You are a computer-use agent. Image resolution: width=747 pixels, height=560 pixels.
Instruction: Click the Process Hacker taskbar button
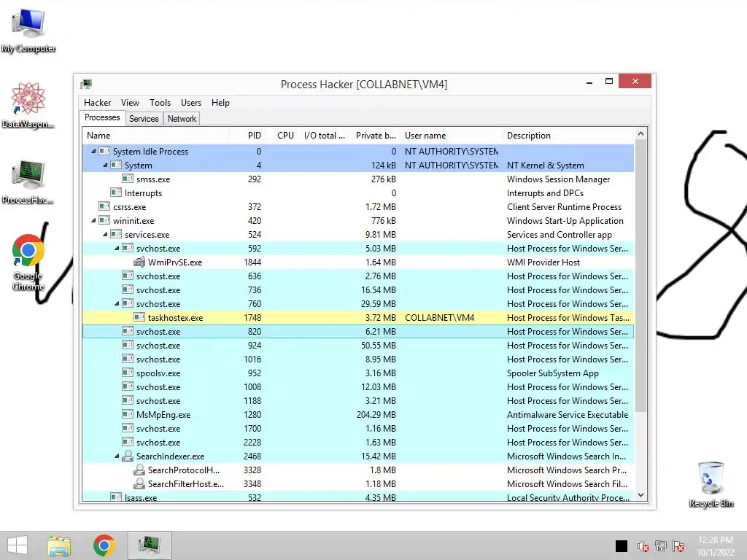149,545
